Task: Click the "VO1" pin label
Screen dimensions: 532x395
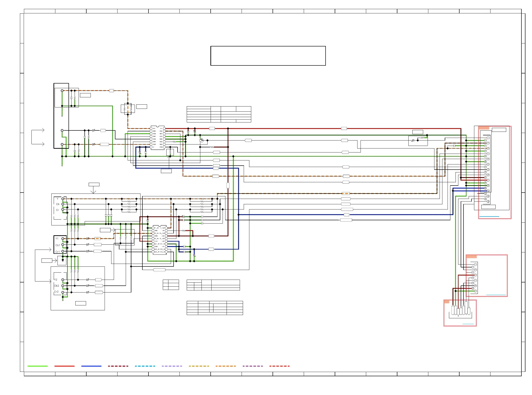Action: point(154,128)
